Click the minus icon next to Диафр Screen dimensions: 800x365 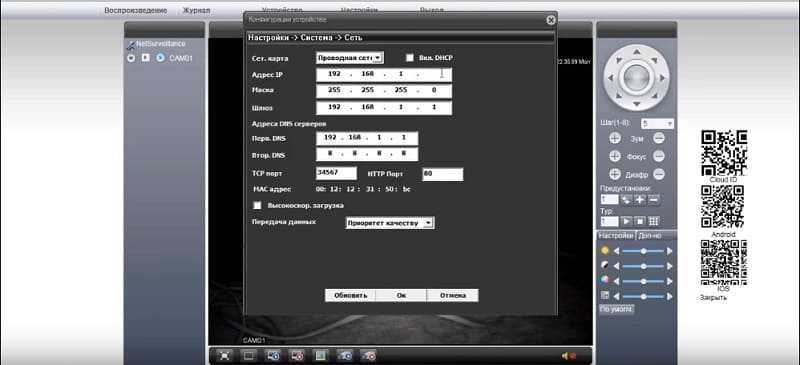tap(659, 174)
